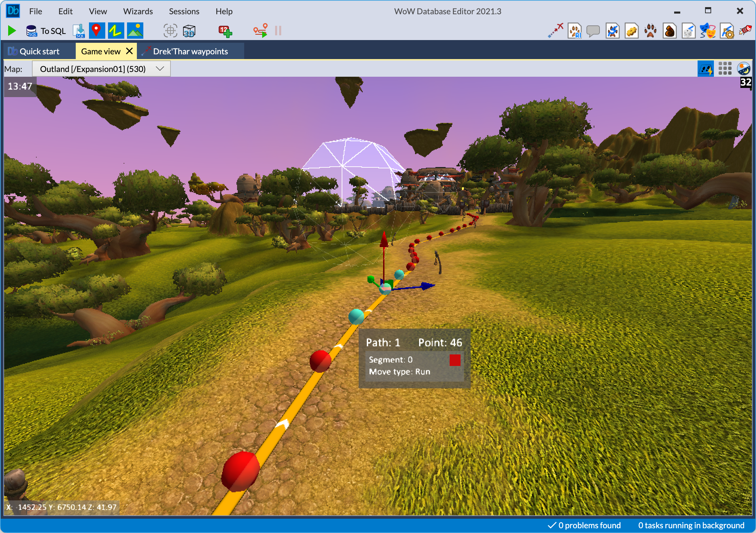Image resolution: width=756 pixels, height=533 pixels.
Task: Open the nine-dot grid options button
Action: coord(725,69)
